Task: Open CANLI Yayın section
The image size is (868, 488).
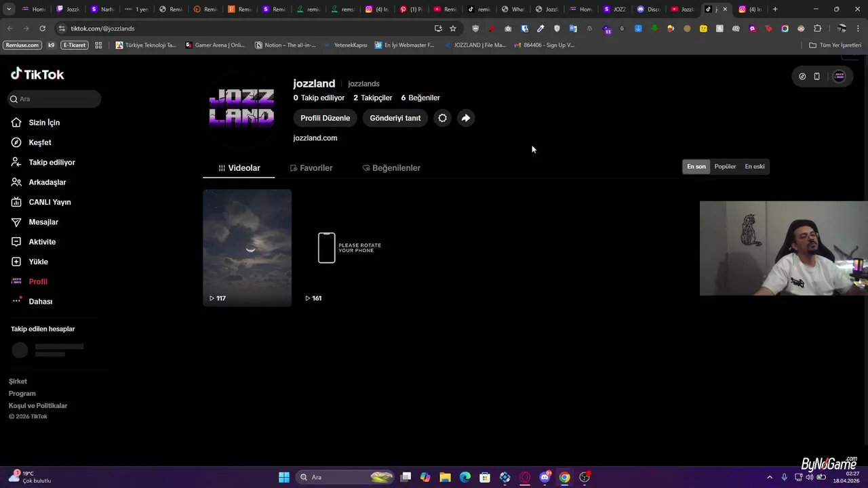Action: 50,202
